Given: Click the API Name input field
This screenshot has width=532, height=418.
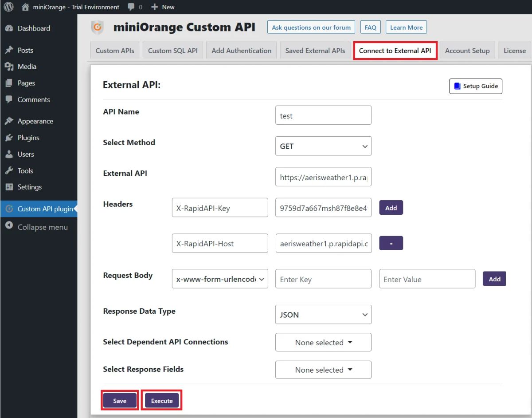Looking at the screenshot, I should pyautogui.click(x=323, y=115).
